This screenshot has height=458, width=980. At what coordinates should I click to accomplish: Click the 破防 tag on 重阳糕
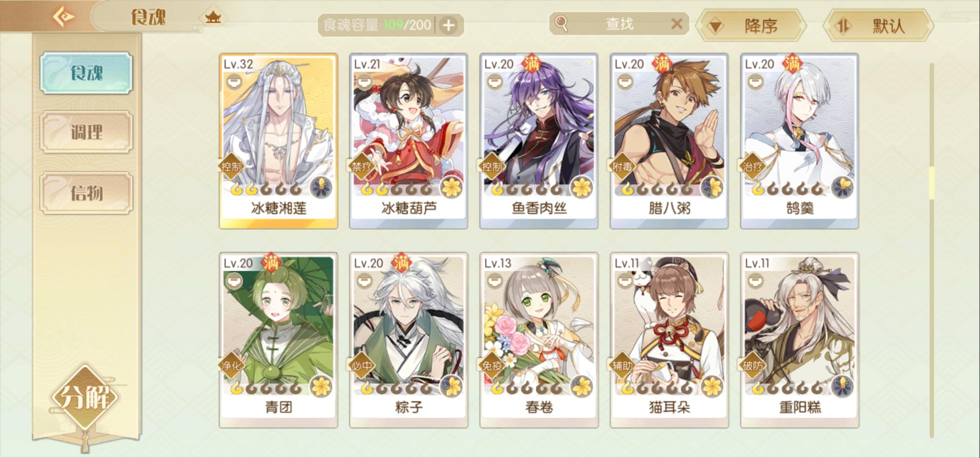[x=753, y=365]
